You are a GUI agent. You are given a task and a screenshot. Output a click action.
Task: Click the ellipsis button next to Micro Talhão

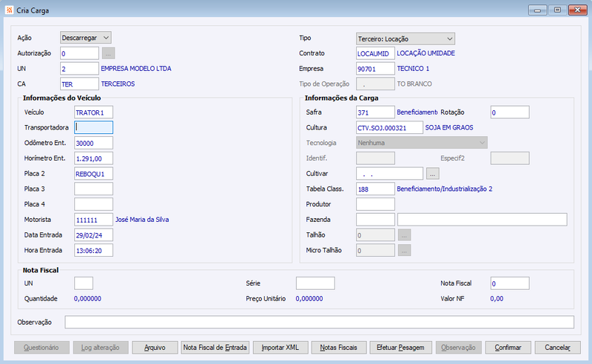pyautogui.click(x=404, y=250)
